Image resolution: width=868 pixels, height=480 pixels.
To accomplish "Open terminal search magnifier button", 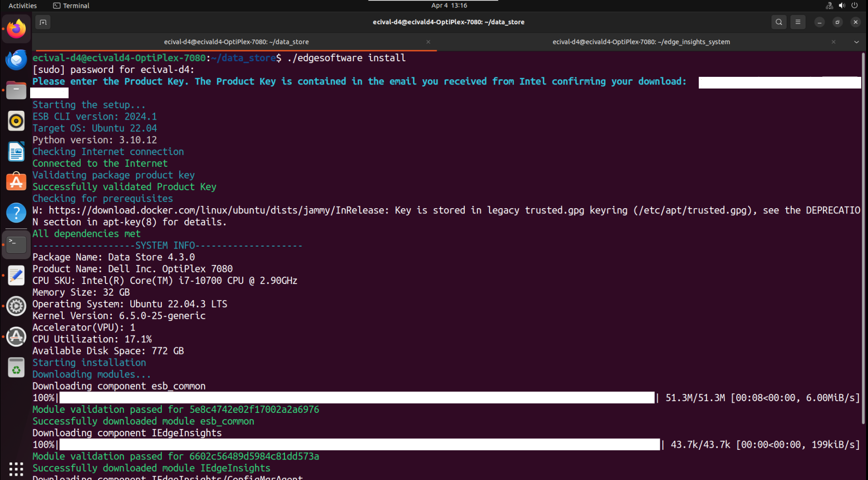I will (x=779, y=22).
